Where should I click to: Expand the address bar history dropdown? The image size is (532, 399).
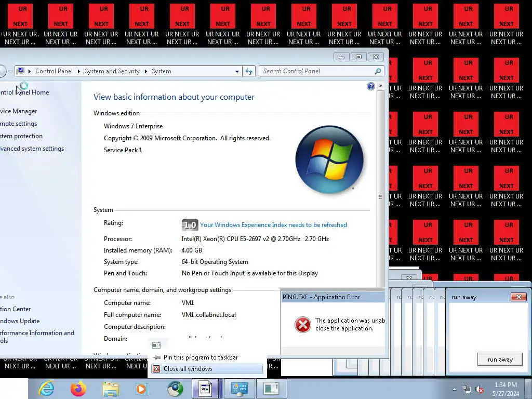point(237,71)
